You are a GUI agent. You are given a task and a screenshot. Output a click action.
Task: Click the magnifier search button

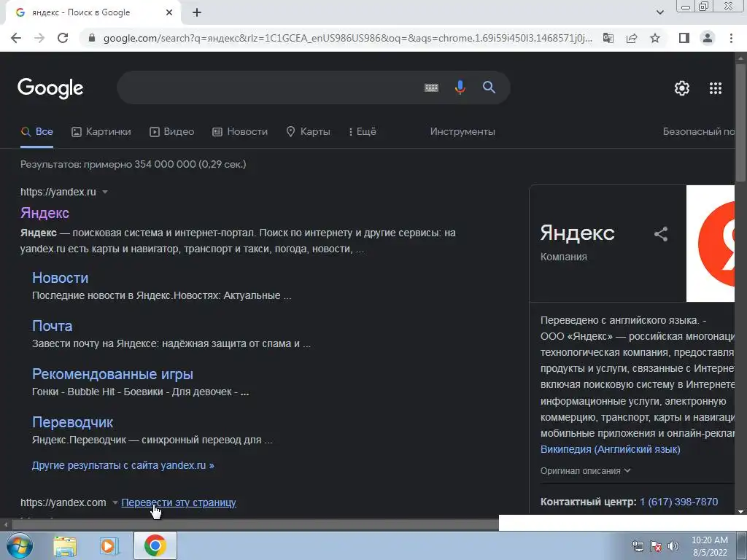coord(489,87)
